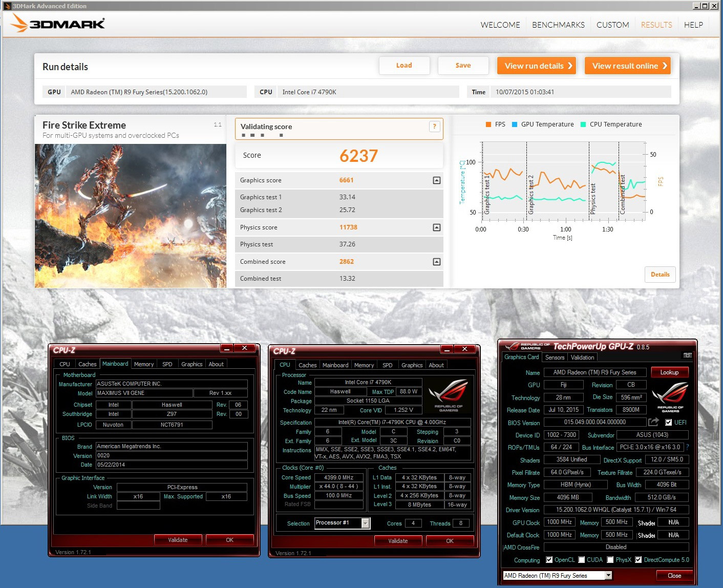Enable the CUDA checkbox
Screen dimensions: 723x588
[x=582, y=560]
